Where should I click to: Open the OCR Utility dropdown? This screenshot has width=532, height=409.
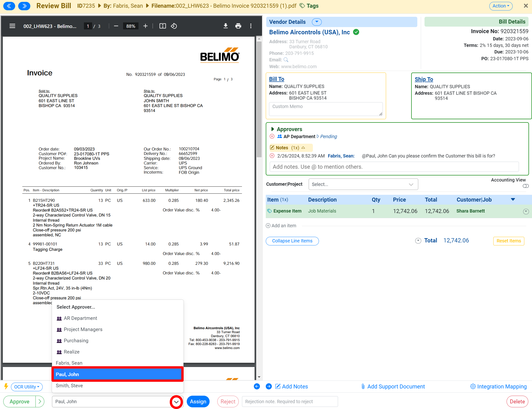pyautogui.click(x=27, y=387)
